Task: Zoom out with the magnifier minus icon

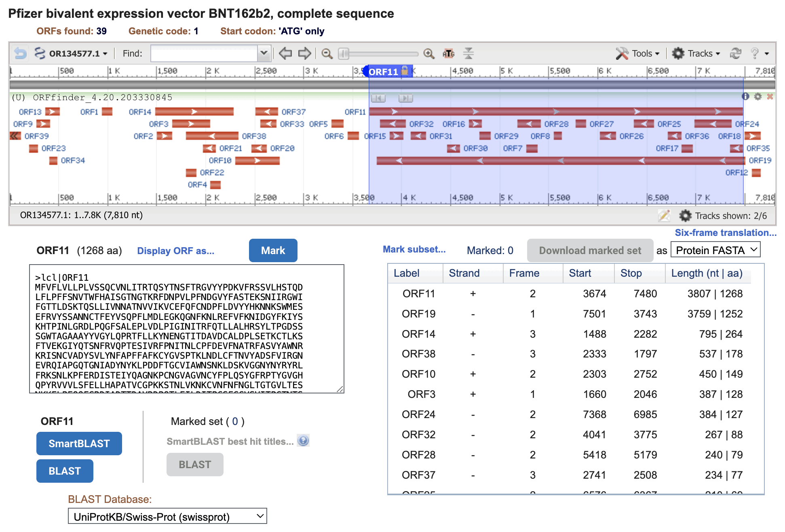Action: 327,53
